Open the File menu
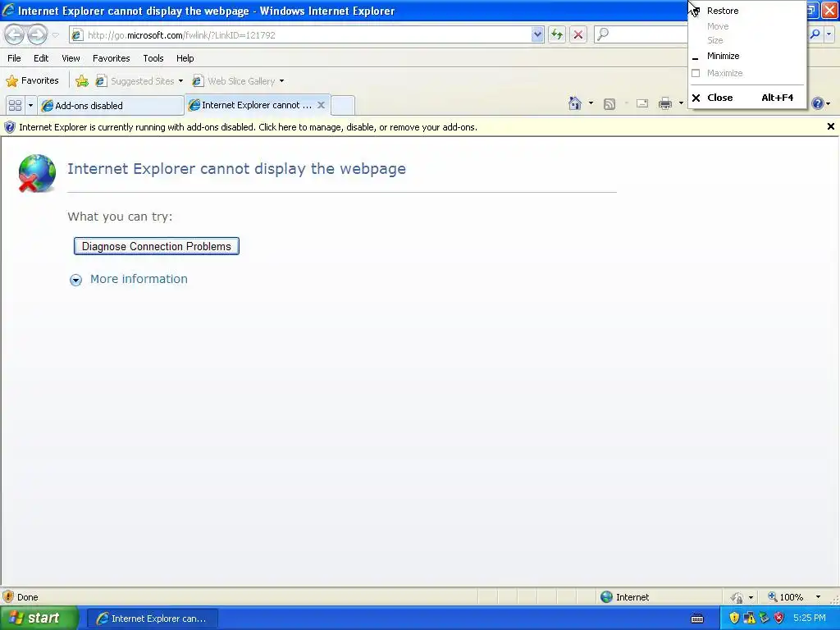This screenshot has height=630, width=840. (14, 58)
